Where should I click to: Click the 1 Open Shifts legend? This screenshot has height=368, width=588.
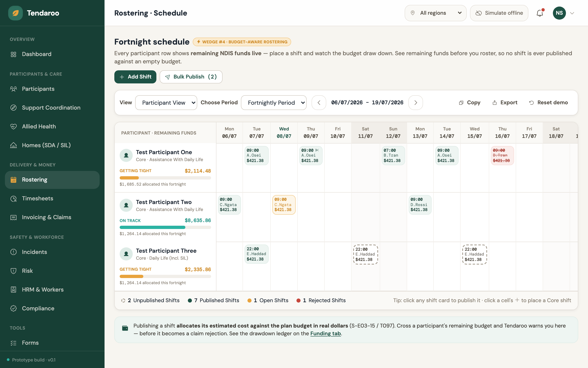pyautogui.click(x=268, y=300)
